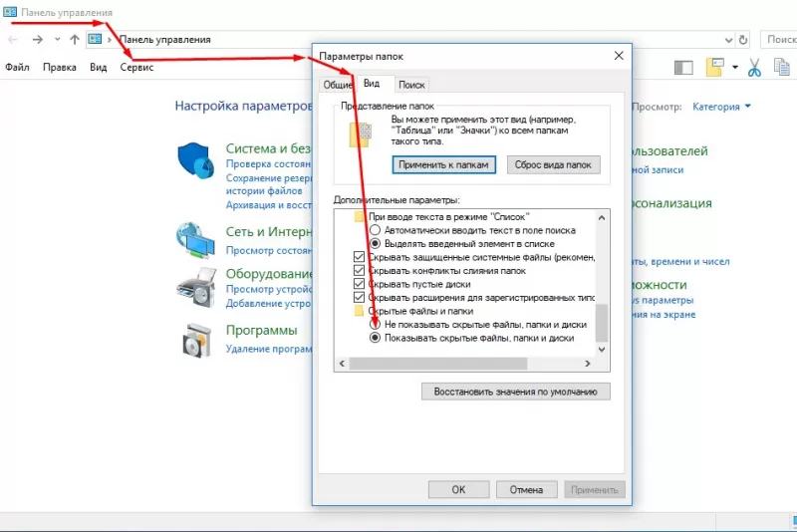The height and width of the screenshot is (532, 797).
Task: Open the Сервис menu
Action: pos(136,67)
